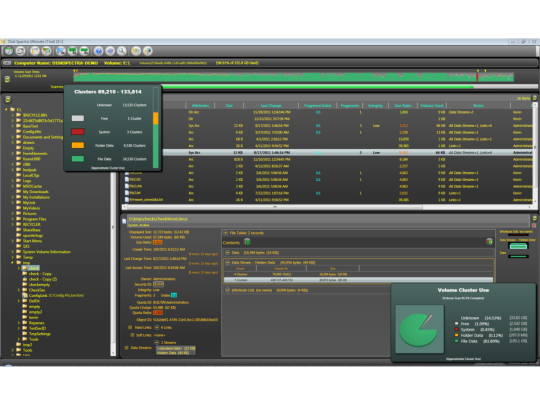
Task: Click the document icon beside the CheckWord.docx path
Action: [124, 221]
